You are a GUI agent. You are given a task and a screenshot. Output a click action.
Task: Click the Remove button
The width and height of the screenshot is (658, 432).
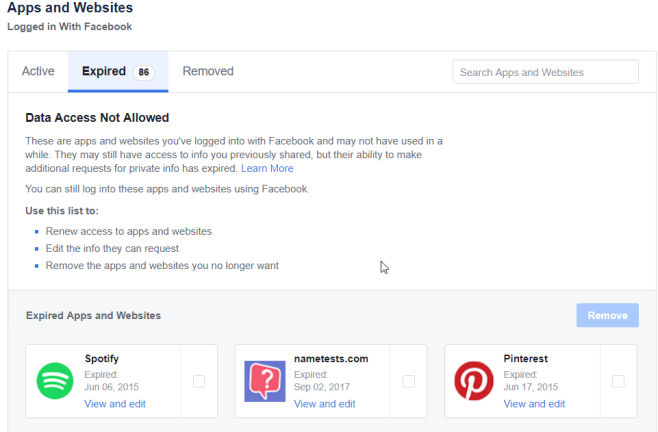607,315
